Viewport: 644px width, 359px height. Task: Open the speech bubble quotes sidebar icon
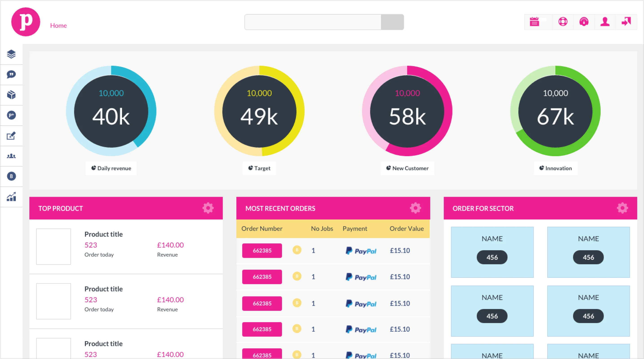11,74
